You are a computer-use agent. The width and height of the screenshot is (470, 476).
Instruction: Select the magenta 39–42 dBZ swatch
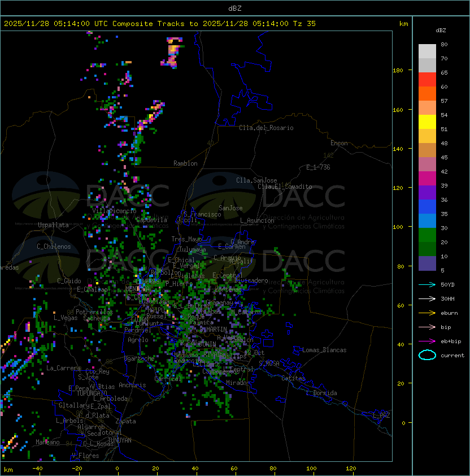point(427,178)
